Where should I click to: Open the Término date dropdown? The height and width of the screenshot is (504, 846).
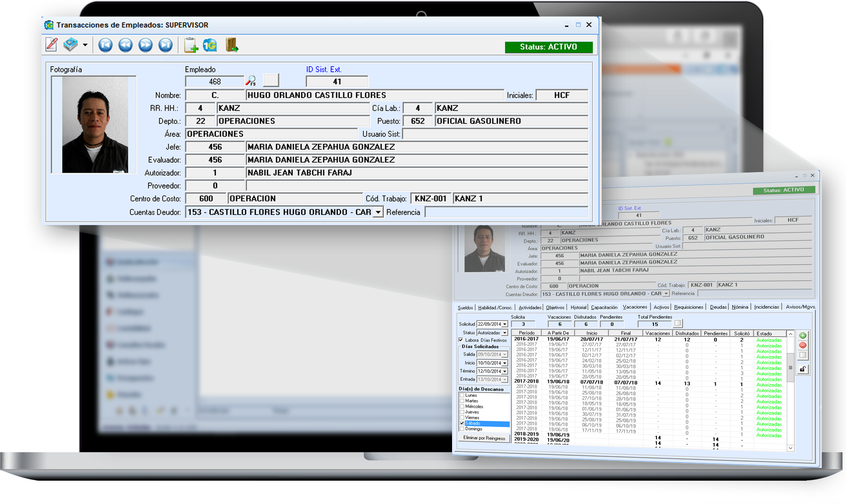click(505, 371)
